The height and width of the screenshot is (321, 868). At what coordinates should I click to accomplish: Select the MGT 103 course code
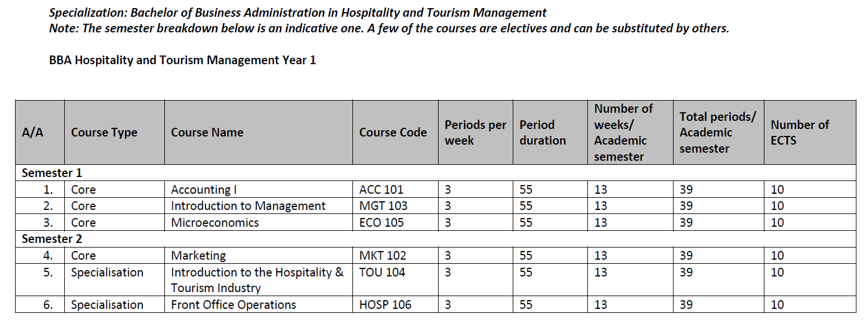(x=383, y=206)
